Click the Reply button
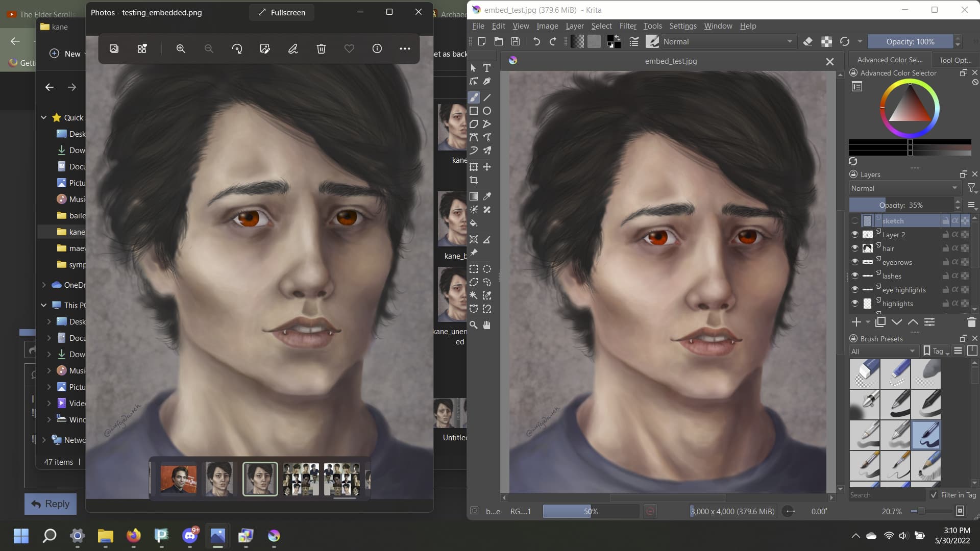 click(x=51, y=504)
